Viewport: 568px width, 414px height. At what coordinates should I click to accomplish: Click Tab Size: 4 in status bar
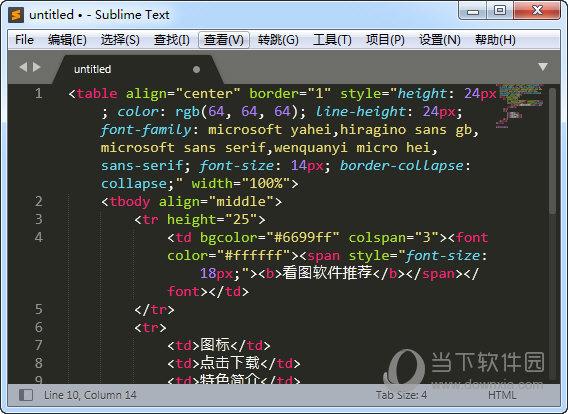point(401,394)
